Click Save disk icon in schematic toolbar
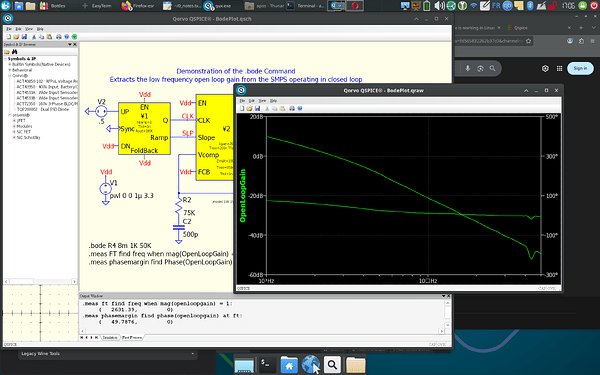This screenshot has height=375, width=600. coord(24,37)
